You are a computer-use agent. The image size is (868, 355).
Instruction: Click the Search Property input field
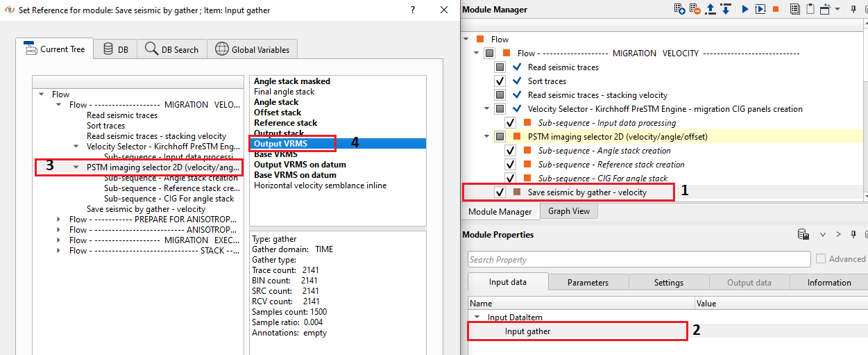(x=638, y=260)
